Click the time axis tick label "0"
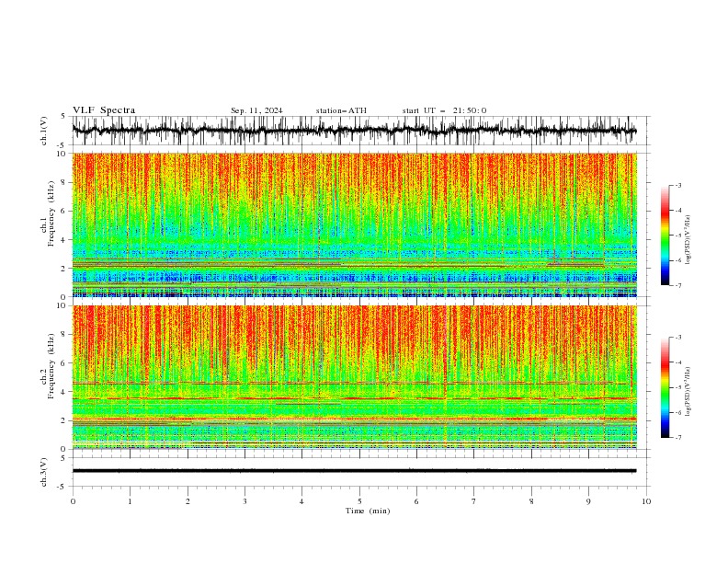Screen dimensions: 728x563 73,501
